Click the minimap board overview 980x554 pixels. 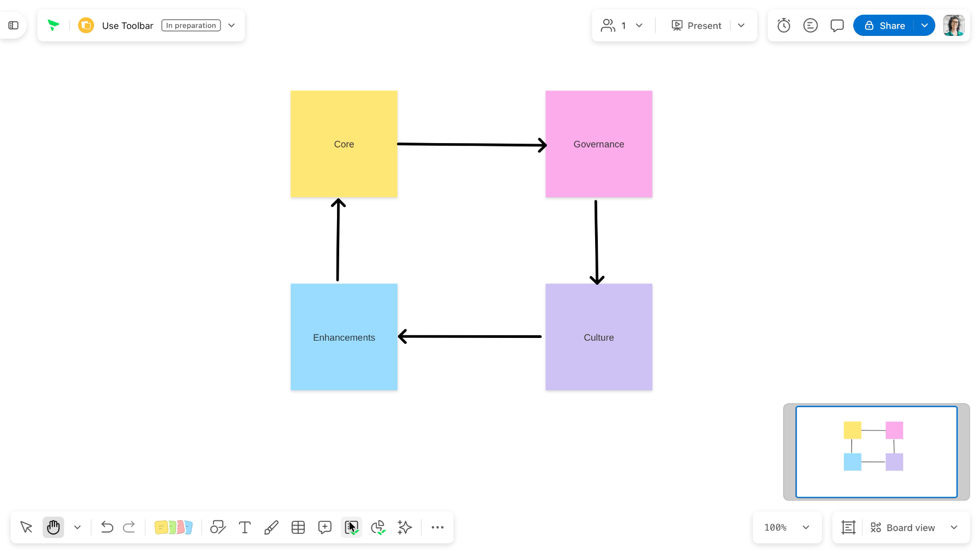pos(877,452)
